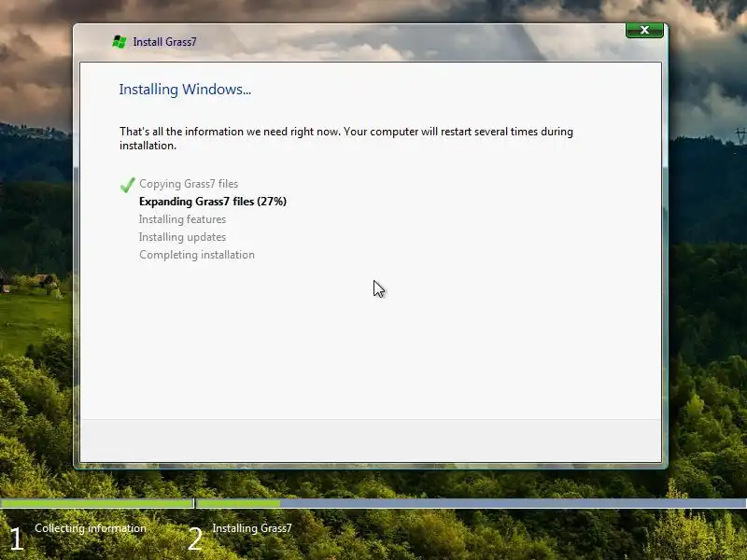Screen dimensions: 747x560
Task: Click the paragraph starting 'That's all the information'
Action: tap(346, 138)
